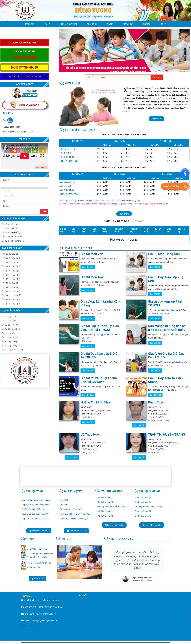Click the yellow ĐĂNG KÝ TÌM GIA SƯ button
191x644 pixels.
pyautogui.click(x=25, y=67)
